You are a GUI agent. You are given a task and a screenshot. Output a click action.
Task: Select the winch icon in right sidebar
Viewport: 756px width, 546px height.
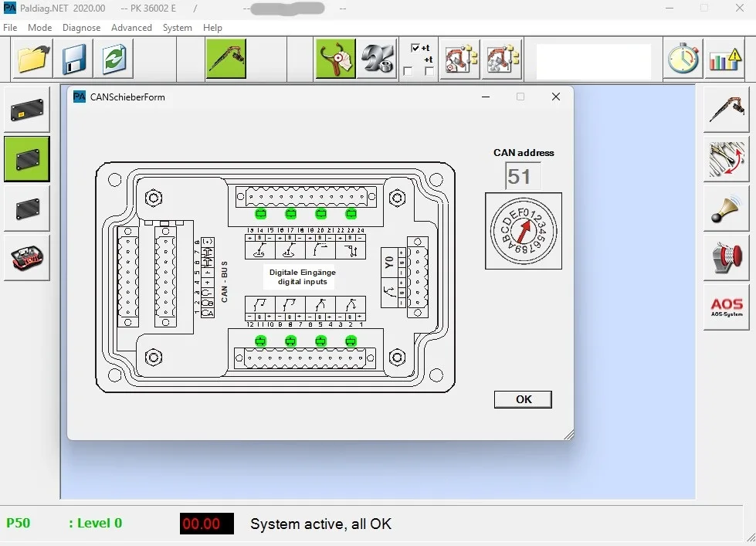click(x=727, y=258)
